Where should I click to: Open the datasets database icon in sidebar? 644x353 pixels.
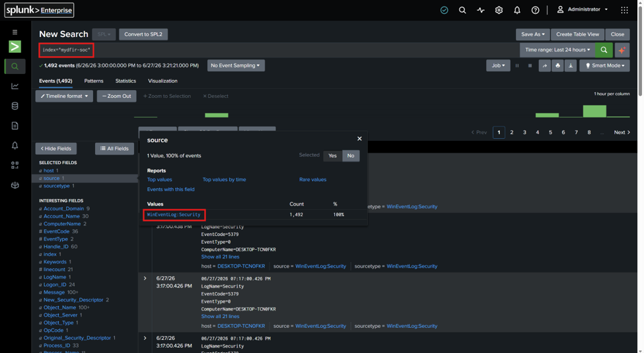click(15, 106)
